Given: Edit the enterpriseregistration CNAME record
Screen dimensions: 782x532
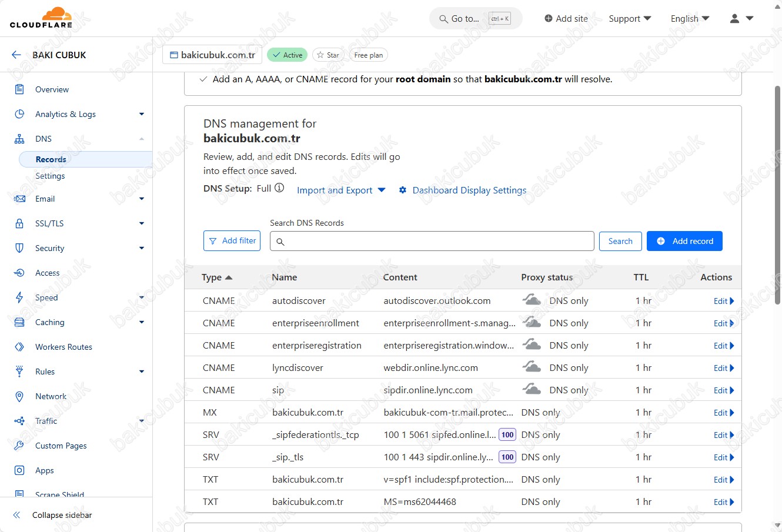Looking at the screenshot, I should point(724,346).
